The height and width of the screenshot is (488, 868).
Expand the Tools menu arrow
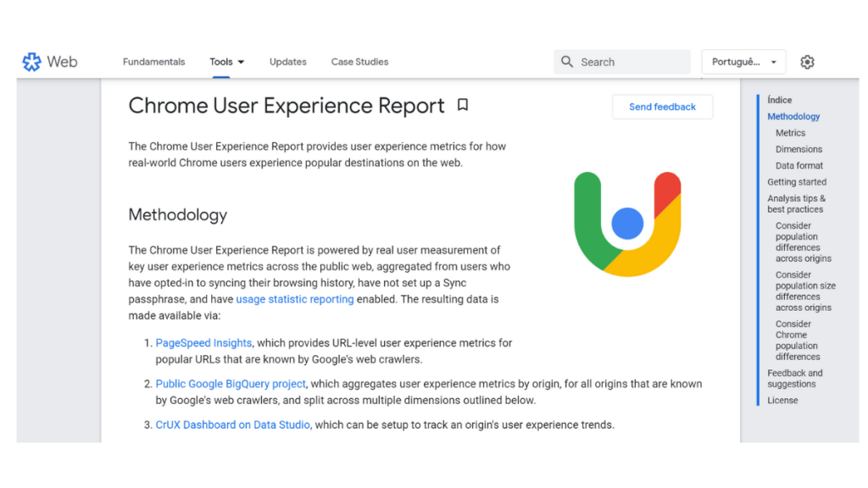pos(241,62)
